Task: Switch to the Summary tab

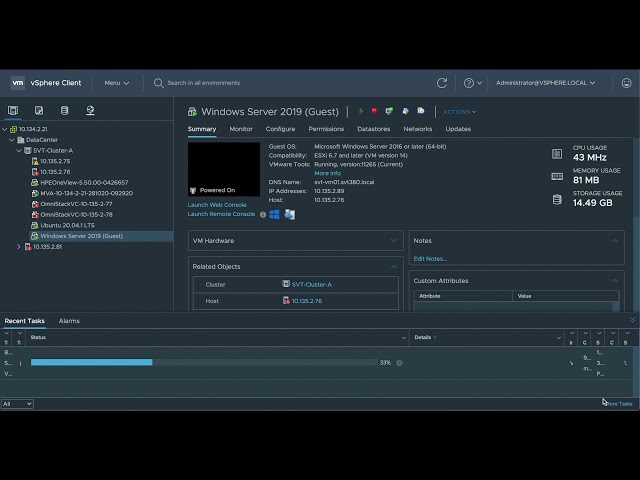Action: pos(202,129)
